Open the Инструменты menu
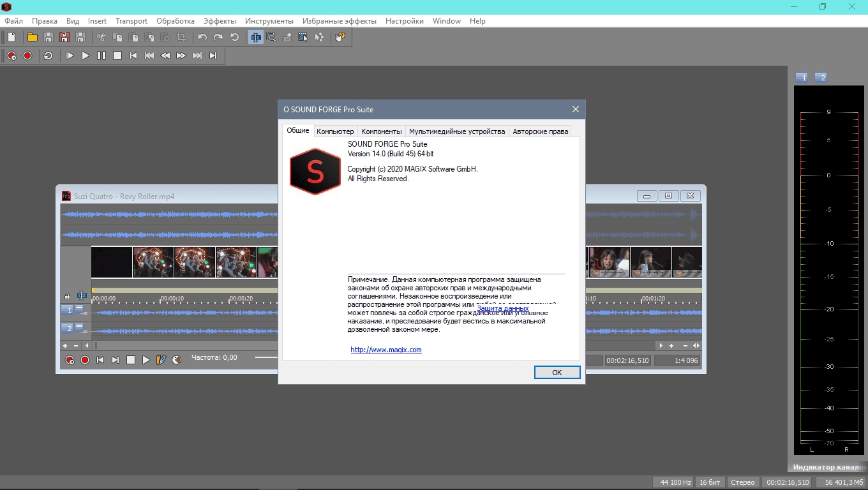Viewport: 868px width, 490px height. 269,21
